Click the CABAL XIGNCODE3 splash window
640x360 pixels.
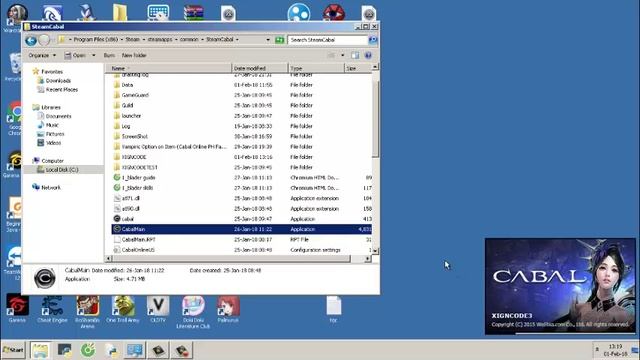coord(560,287)
